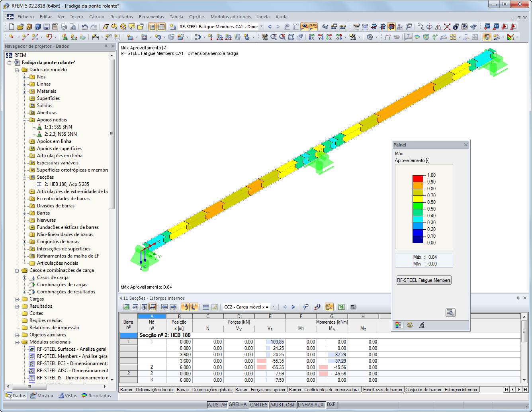Create a new model with the blank page icon
The height and width of the screenshot is (412, 532).
pos(11,27)
